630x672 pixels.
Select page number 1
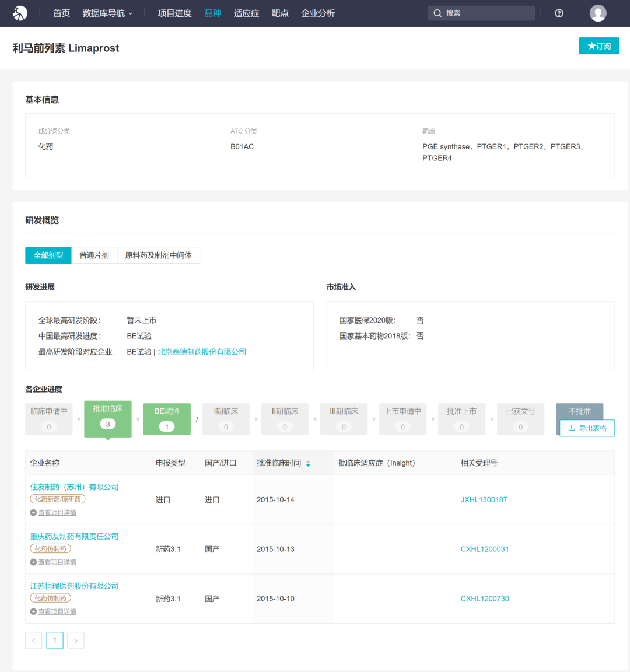click(x=55, y=640)
